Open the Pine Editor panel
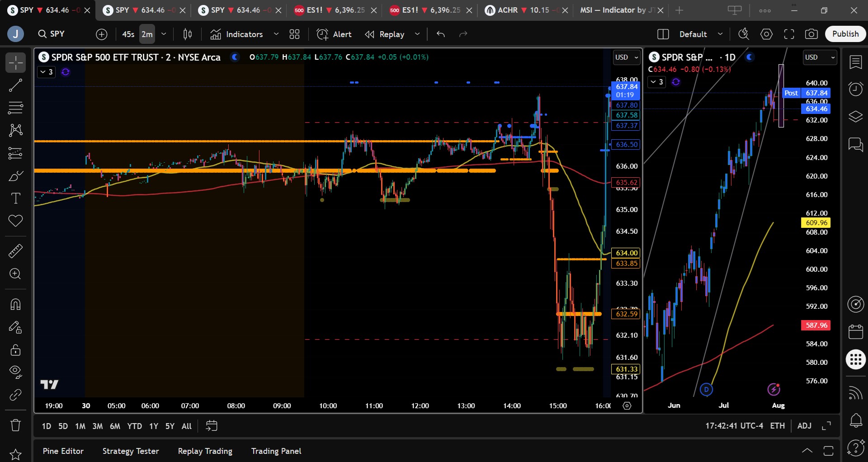The width and height of the screenshot is (868, 462). [63, 451]
